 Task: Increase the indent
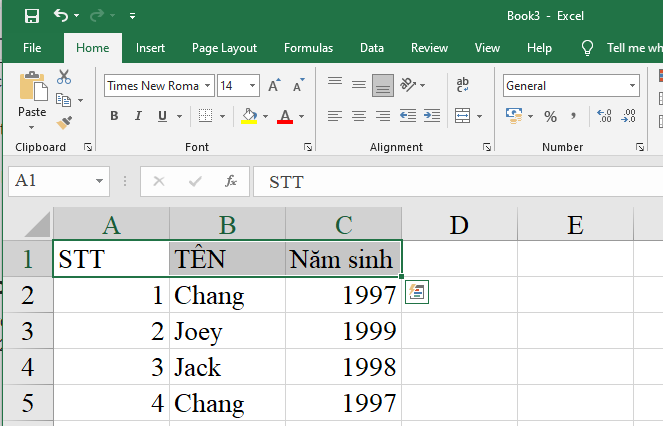[432, 116]
